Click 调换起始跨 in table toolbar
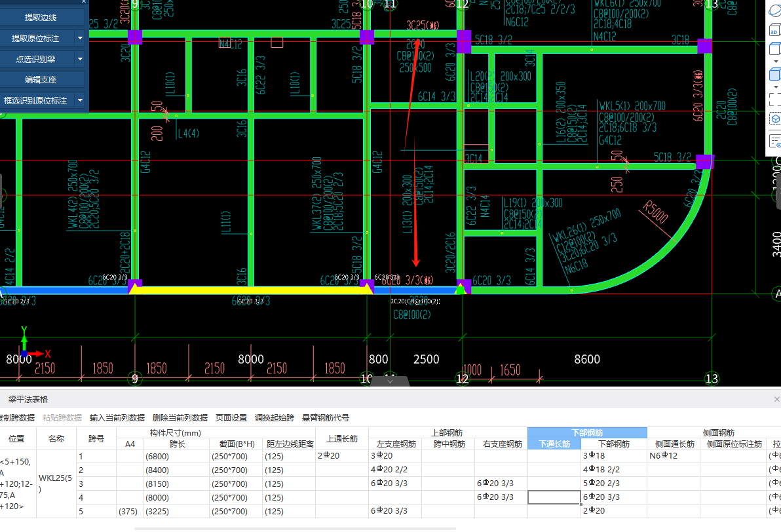Viewport: 781px width, 532px height. tap(275, 417)
